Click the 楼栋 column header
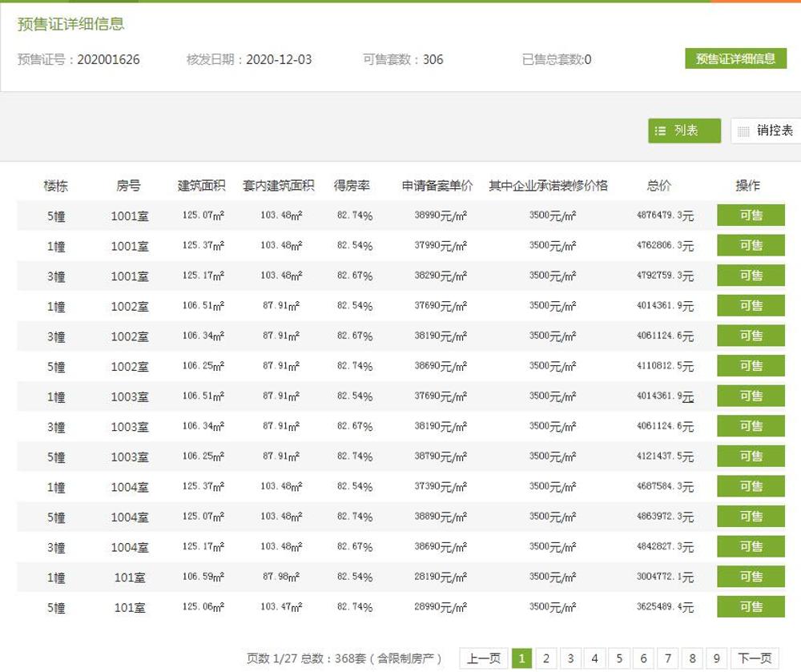801x672 pixels. (56, 185)
